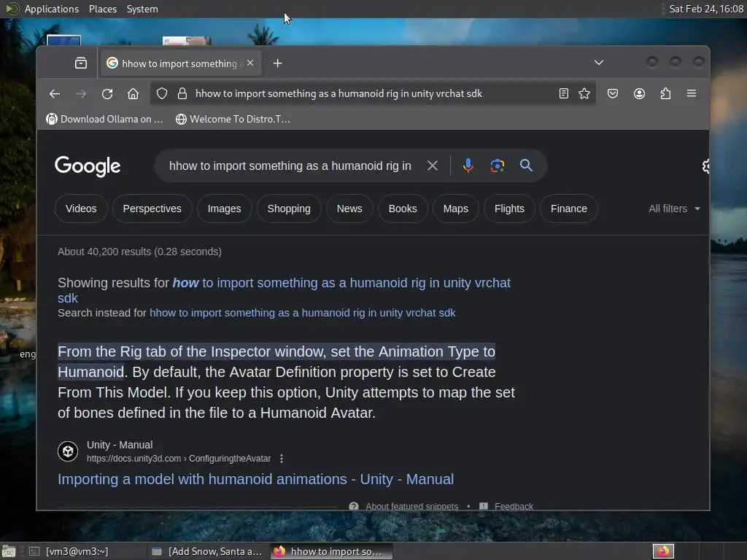Open the Places menu
The width and height of the screenshot is (747, 560).
click(102, 9)
